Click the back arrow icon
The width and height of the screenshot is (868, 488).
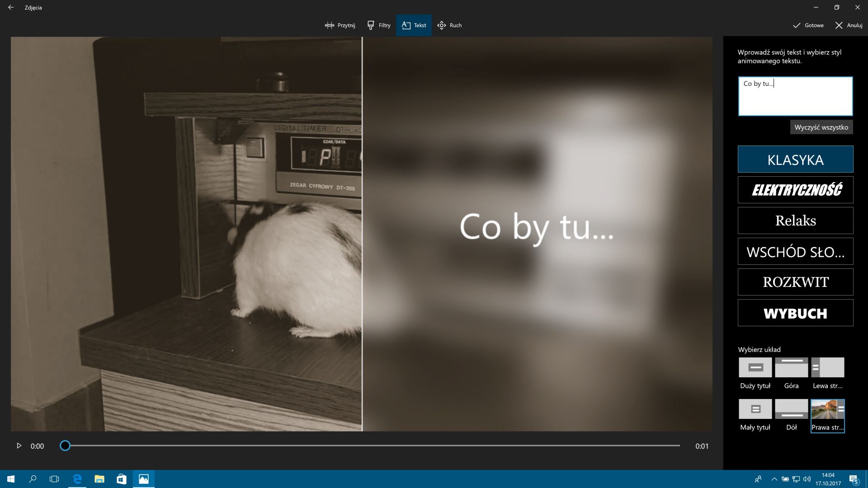11,7
